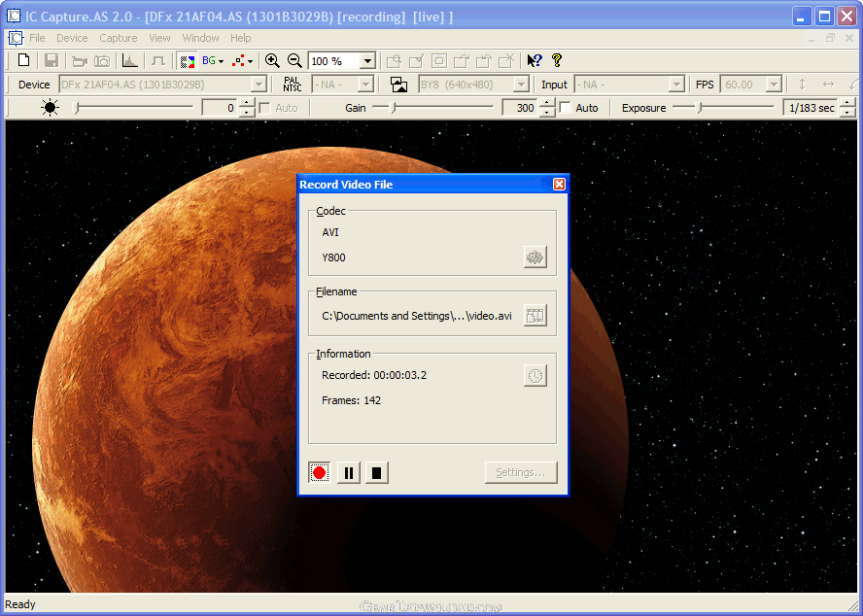Viewport: 863px width, 616px height.
Task: Flip image horizontally with left-right arrow icon
Action: tap(828, 85)
